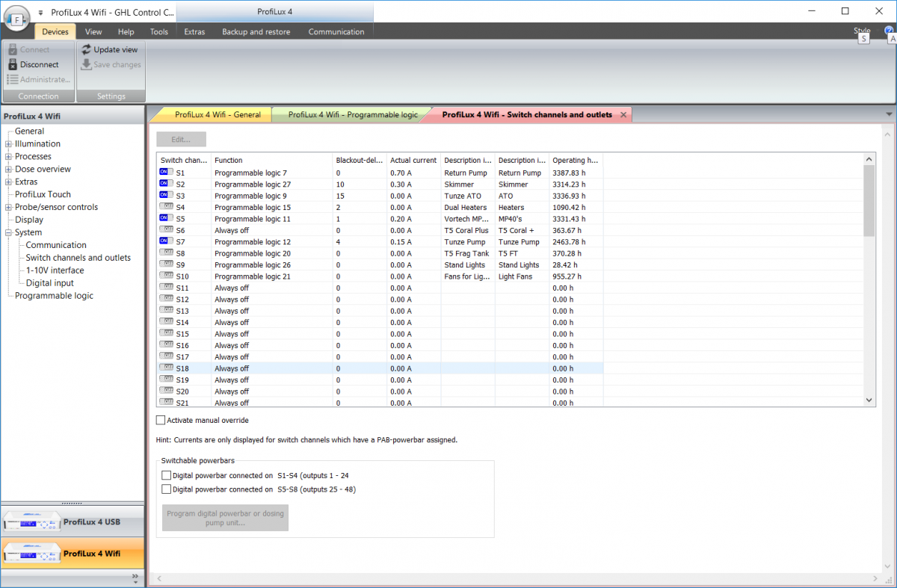Toggle the S4 off switch indicator
The image size is (897, 588).
coord(166,207)
